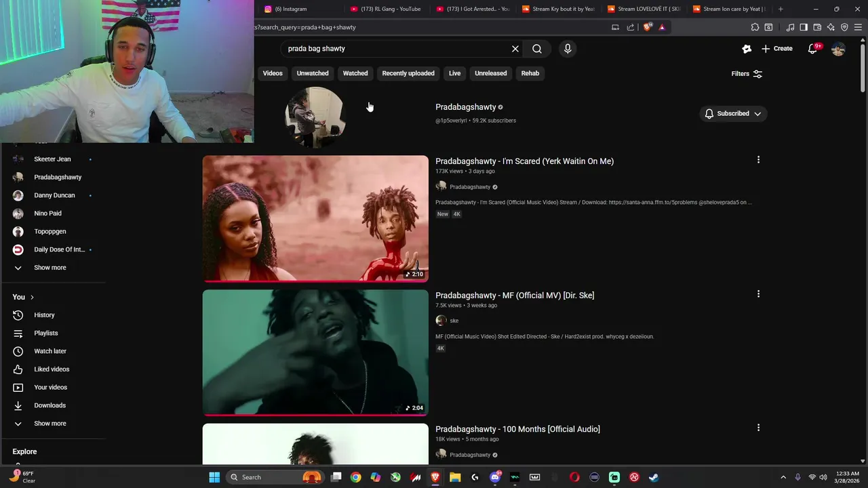
Task: Switch to the Instagram browser tab
Action: point(296,9)
